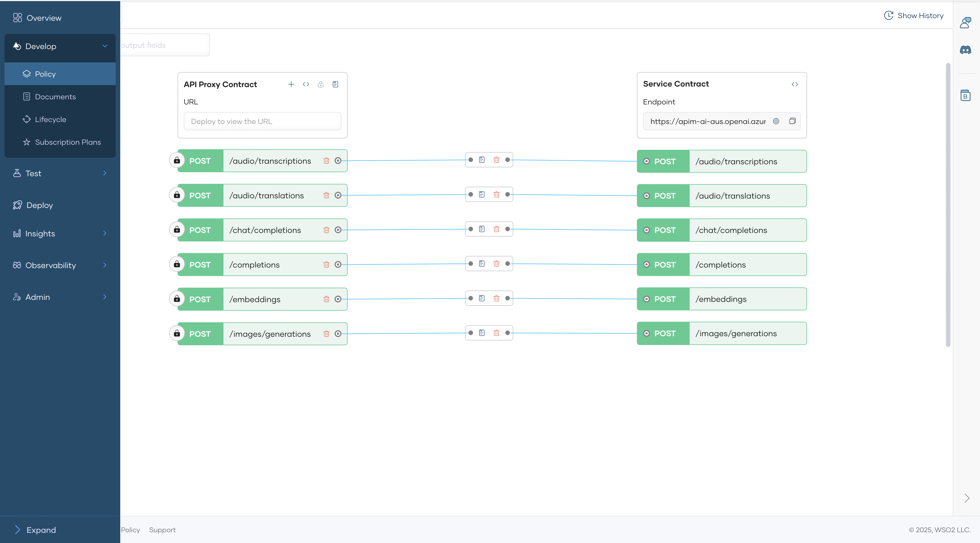Toggle the target icon on /chat/completions resource
Screen dimensions: 980x543
coord(338,230)
